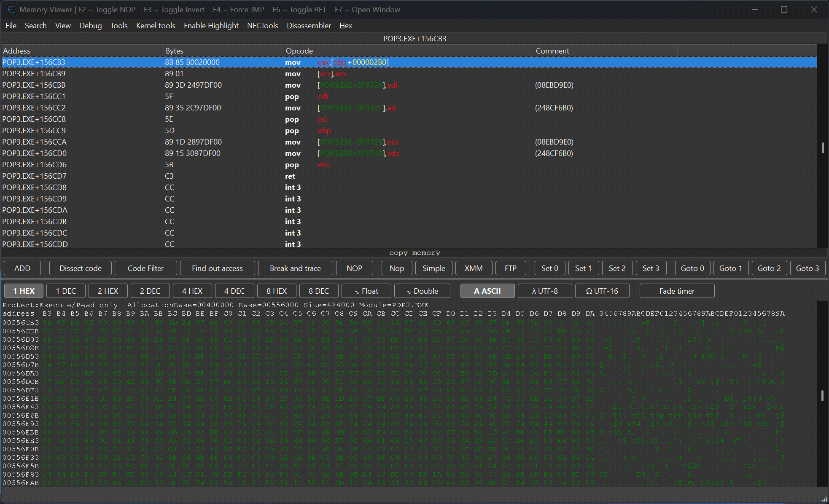Open the View menu
The width and height of the screenshot is (829, 504).
coord(63,26)
